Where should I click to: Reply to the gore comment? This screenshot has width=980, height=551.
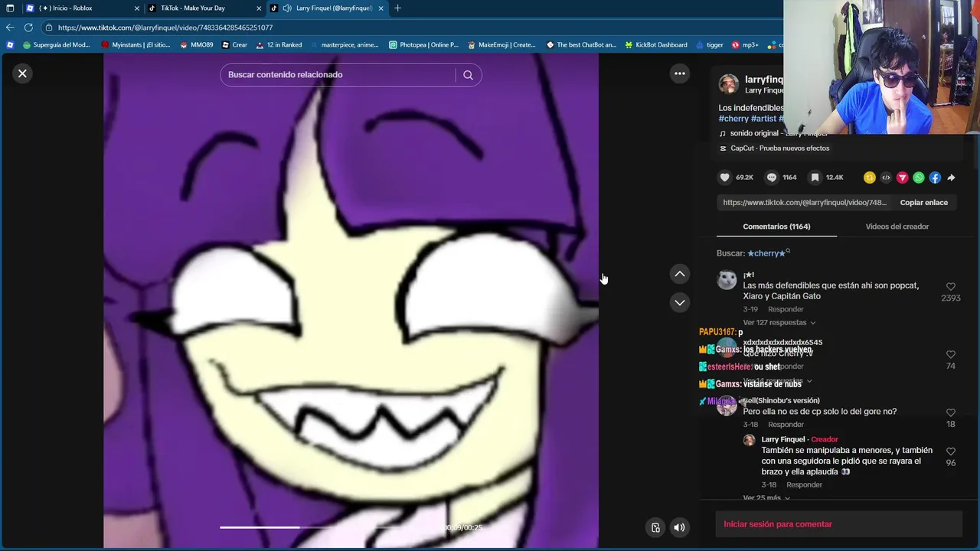786,425
